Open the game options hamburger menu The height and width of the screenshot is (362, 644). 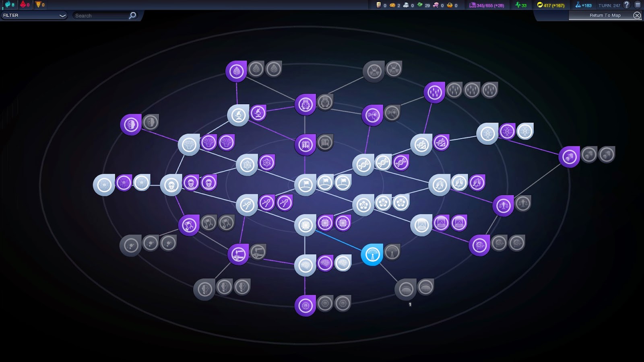click(x=638, y=5)
